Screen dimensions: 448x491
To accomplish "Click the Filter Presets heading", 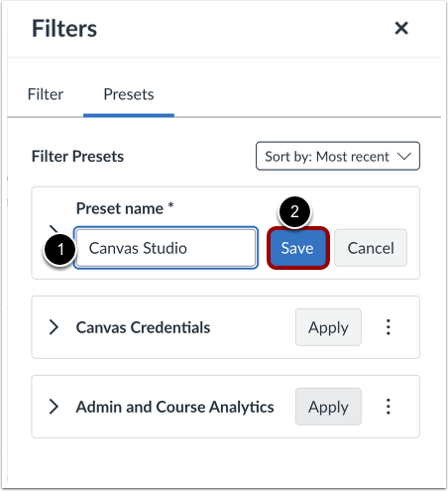I will tap(77, 157).
